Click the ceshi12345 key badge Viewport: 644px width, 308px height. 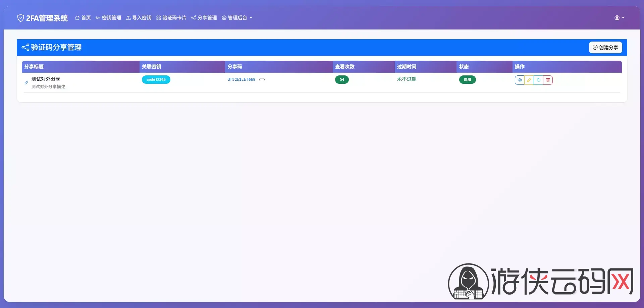click(156, 80)
